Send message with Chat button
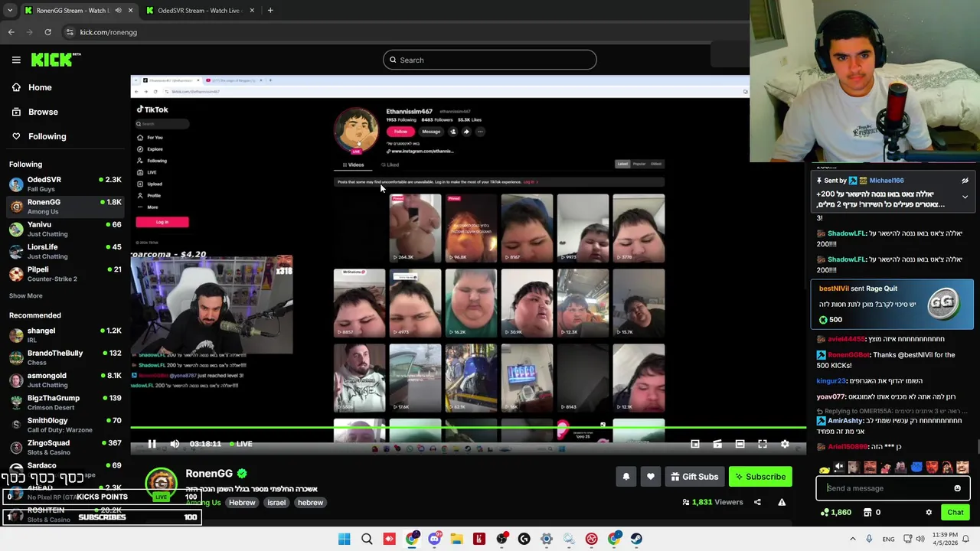The image size is (980, 551). point(955,513)
